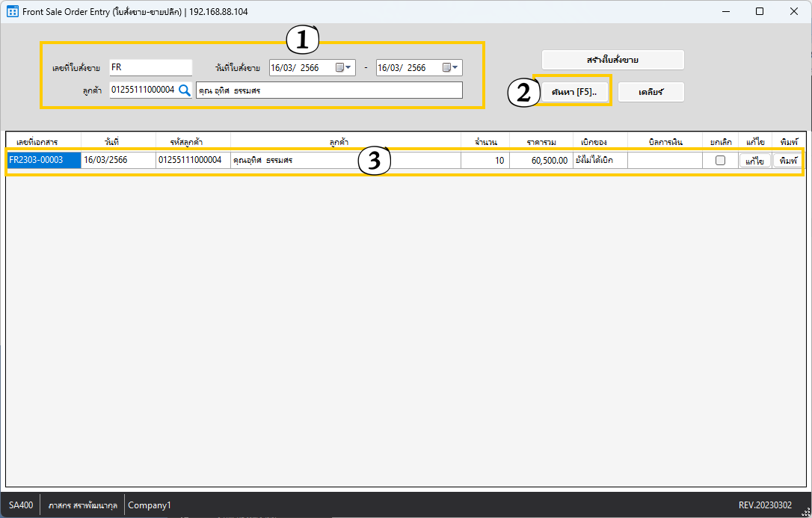Click the ค้นหา [F5] search button

[x=573, y=92]
